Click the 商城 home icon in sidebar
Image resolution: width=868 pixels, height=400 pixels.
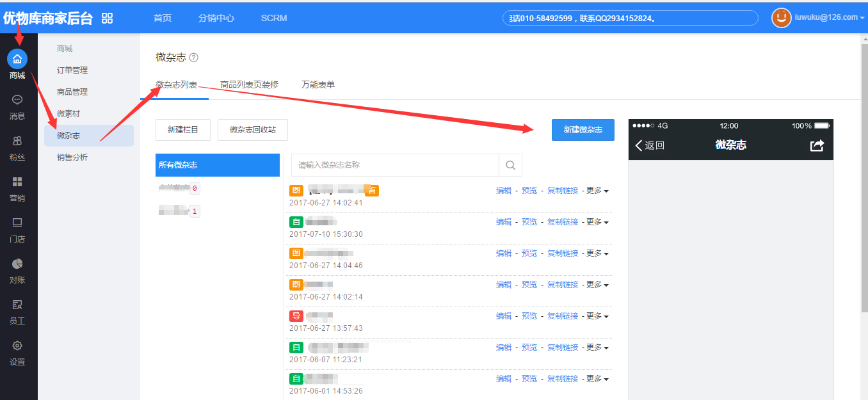click(x=17, y=60)
